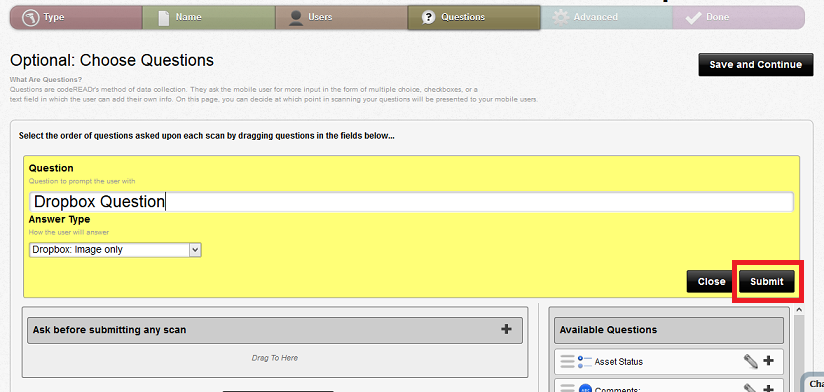Open the Name step tab
The width and height of the screenshot is (824, 392).
tap(209, 17)
